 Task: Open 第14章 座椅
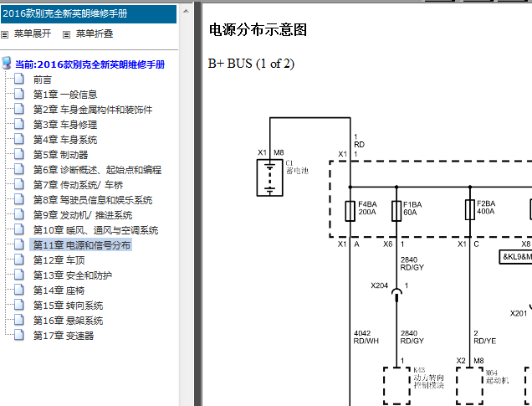pos(59,290)
